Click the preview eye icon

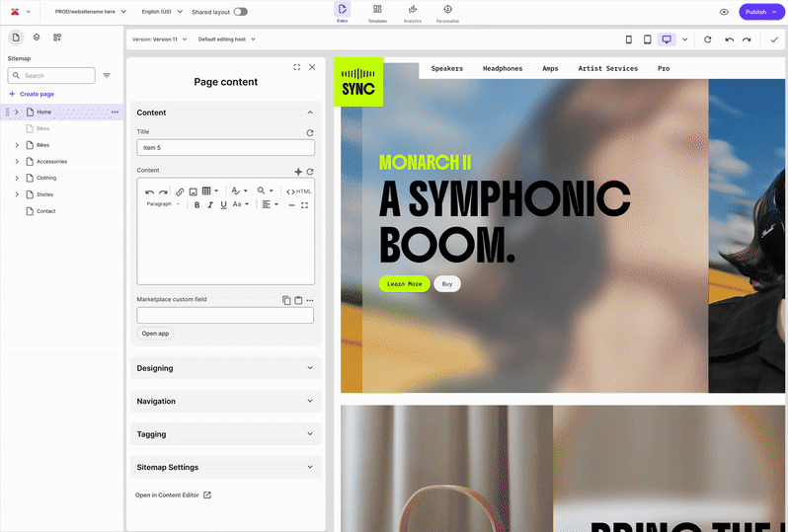724,12
